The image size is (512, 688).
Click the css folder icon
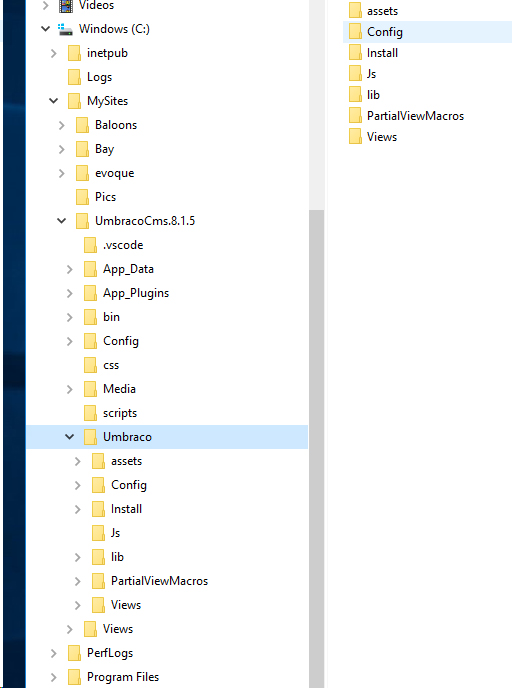(x=90, y=365)
